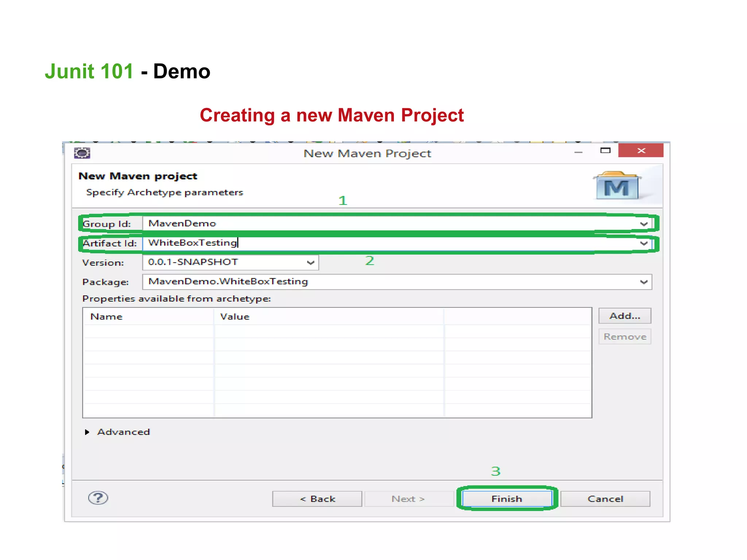Click the Maven M logo icon

pyautogui.click(x=616, y=186)
